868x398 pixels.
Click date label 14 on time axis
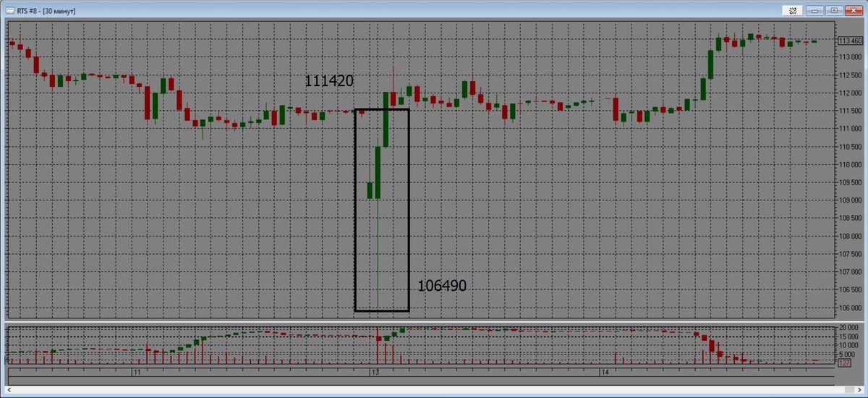(x=604, y=372)
